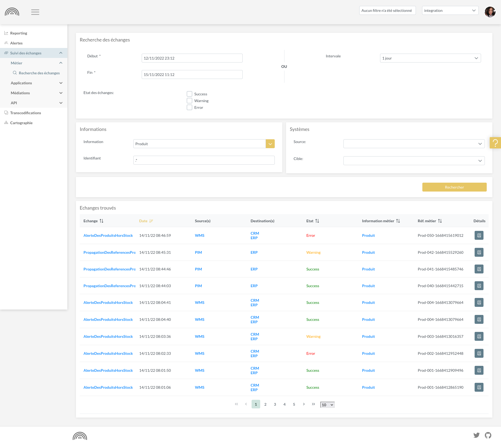501x448 pixels.
Task: Click the Identifiant input field
Action: point(204,160)
